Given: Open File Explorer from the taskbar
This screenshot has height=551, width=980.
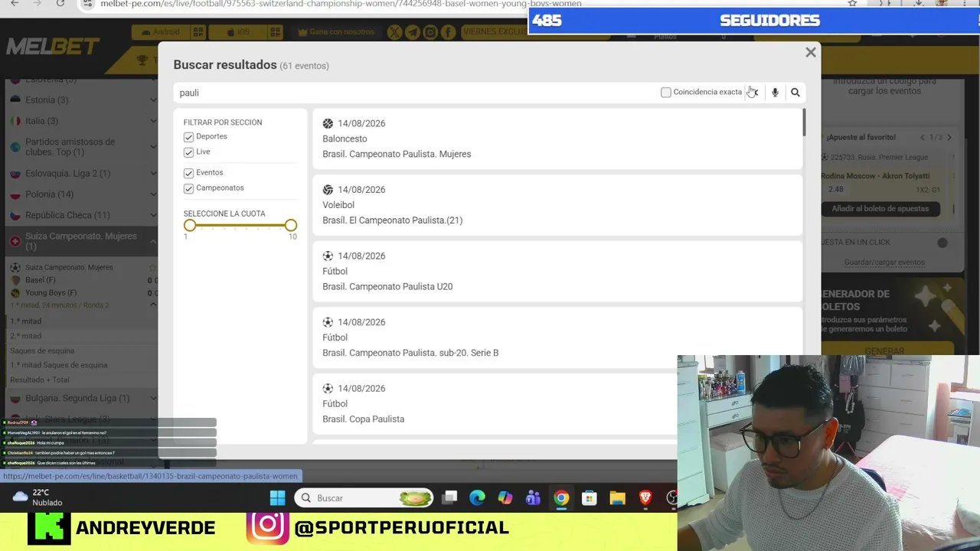Looking at the screenshot, I should coord(617,498).
